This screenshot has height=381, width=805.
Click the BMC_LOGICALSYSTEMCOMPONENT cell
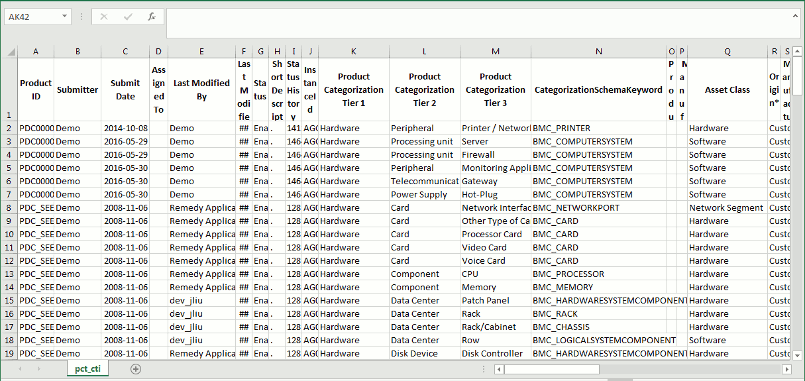(599, 340)
